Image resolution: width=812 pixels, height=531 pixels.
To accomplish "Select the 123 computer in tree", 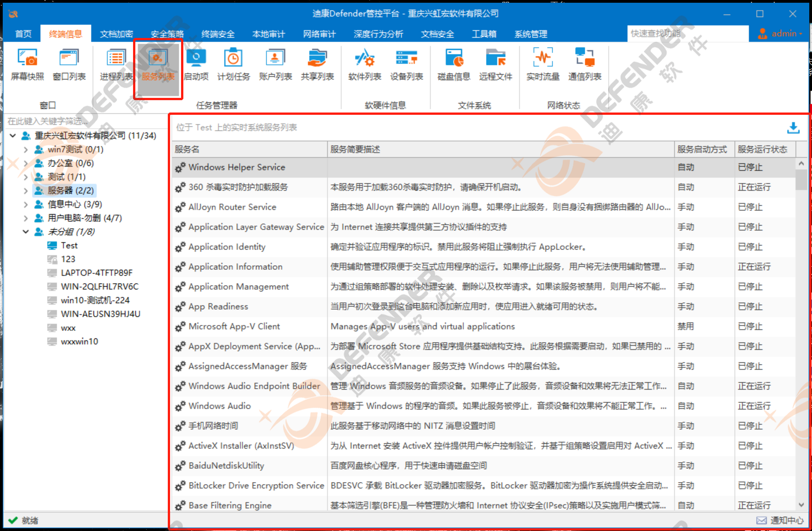I will click(68, 259).
